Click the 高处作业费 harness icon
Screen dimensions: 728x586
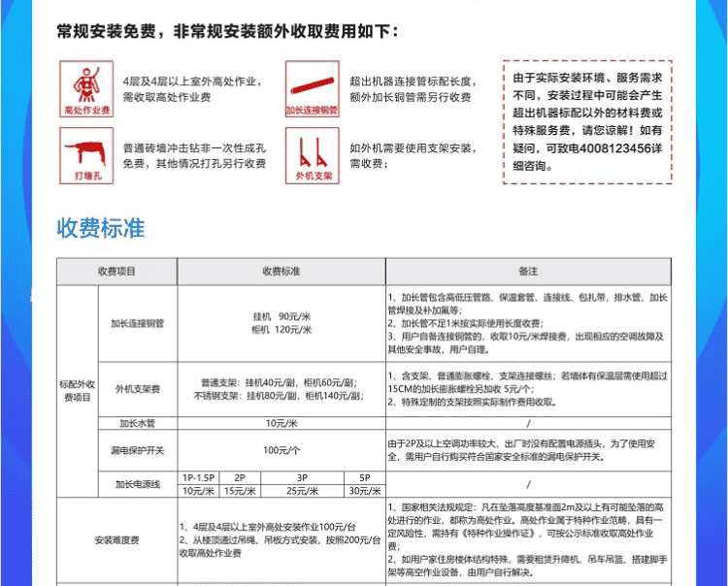[86, 88]
